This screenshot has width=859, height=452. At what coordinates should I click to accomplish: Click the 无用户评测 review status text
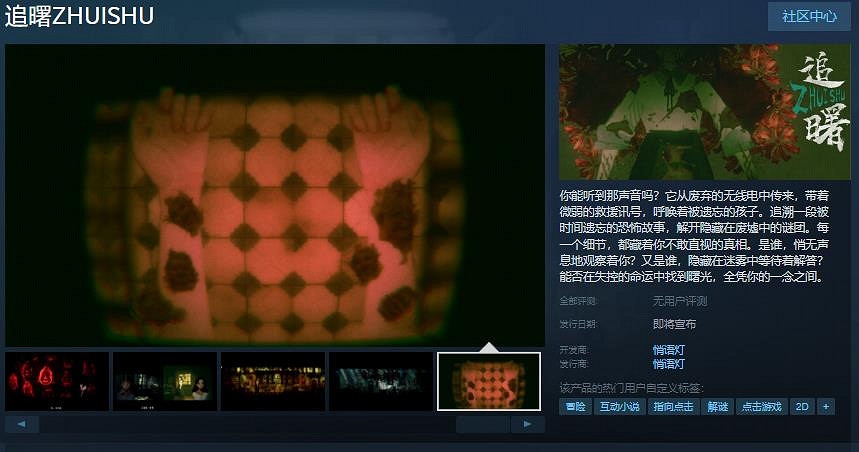(679, 301)
